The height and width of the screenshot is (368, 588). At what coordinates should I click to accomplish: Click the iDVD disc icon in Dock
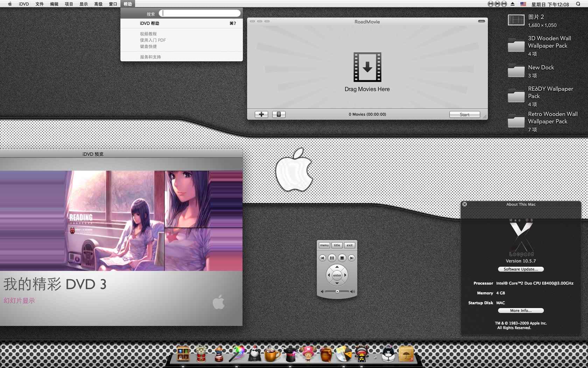coord(344,354)
